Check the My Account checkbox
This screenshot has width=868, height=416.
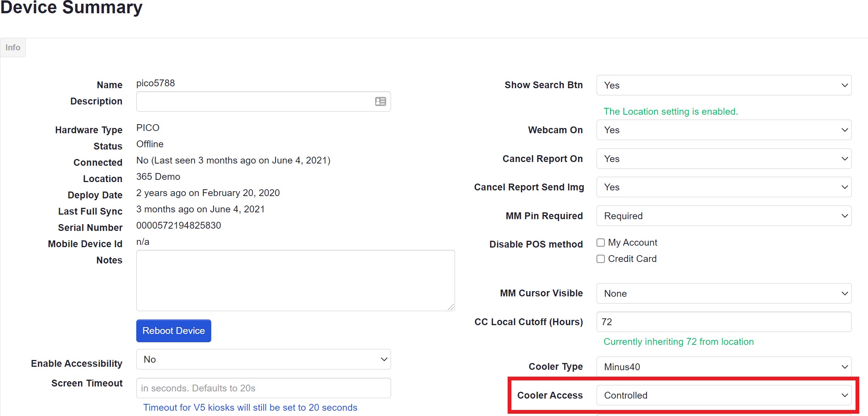(x=601, y=243)
